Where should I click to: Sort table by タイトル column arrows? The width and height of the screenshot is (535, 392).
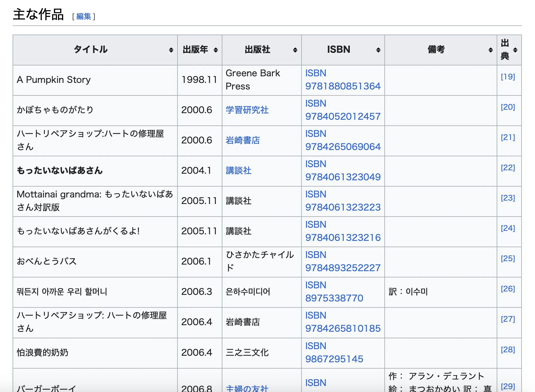[x=171, y=50]
